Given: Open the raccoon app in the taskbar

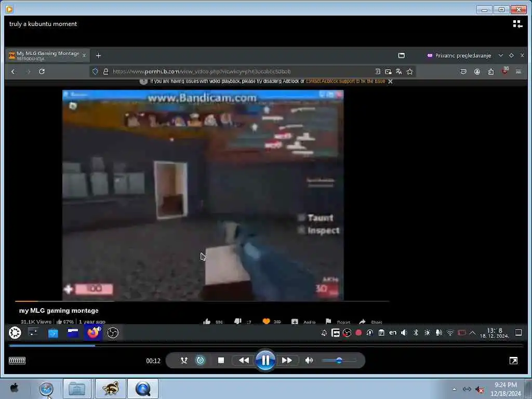Looking at the screenshot, I should [111, 389].
